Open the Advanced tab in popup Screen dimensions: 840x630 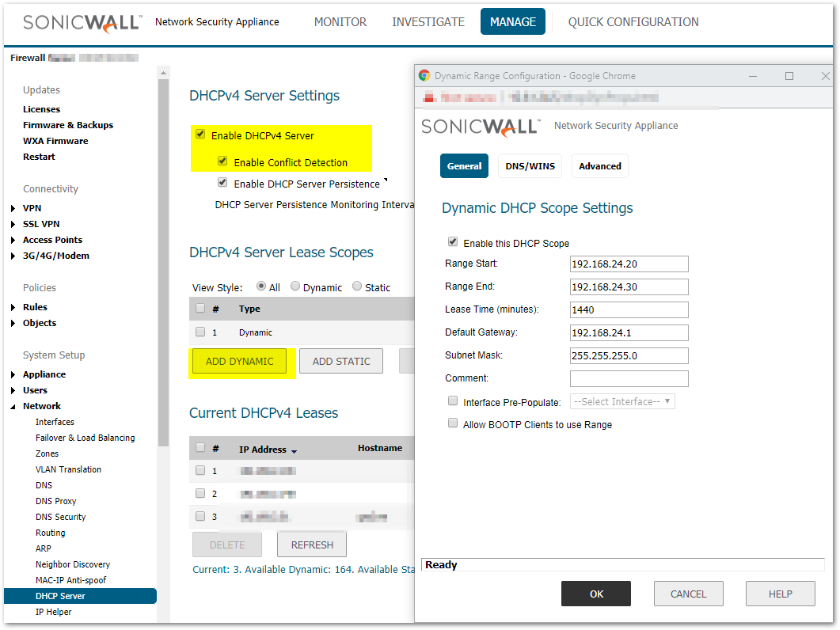click(599, 166)
